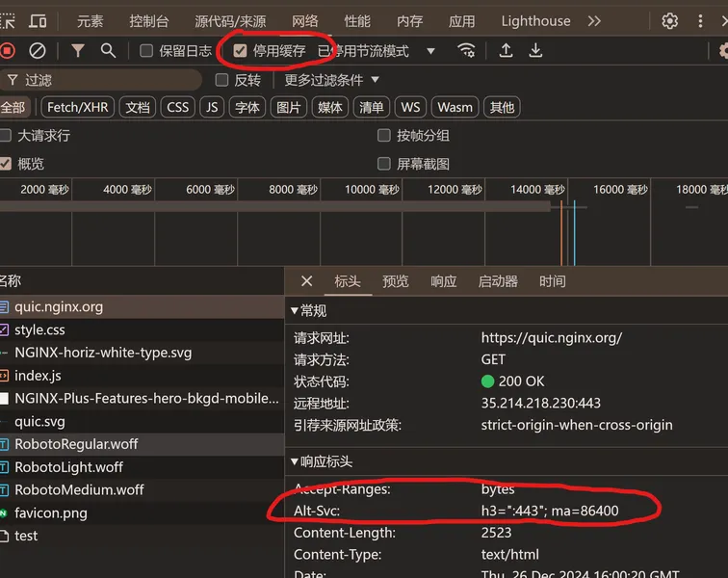Open Lighthouse panel tab
Viewport: 728px width, 578px height.
coord(535,21)
